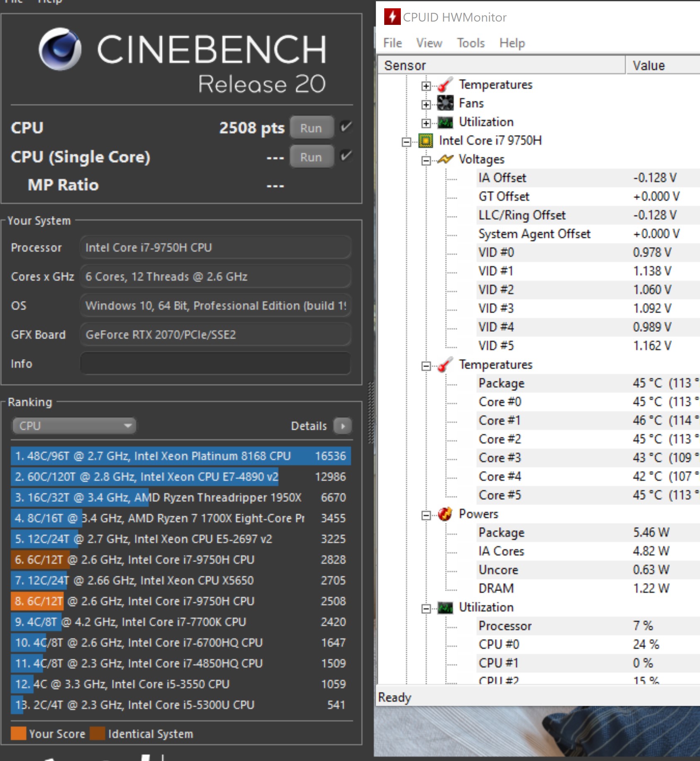Screen dimensions: 700x761
Task: Run the CPU benchmark
Action: (312, 128)
